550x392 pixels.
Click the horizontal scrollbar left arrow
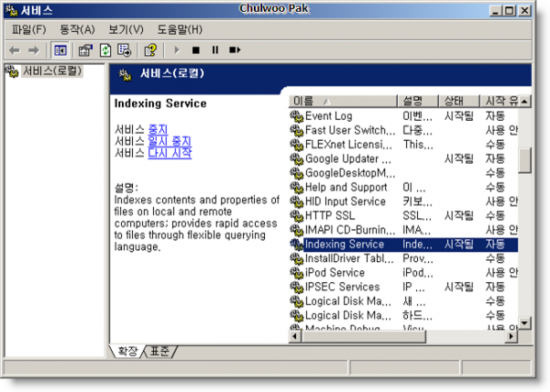click(x=295, y=337)
